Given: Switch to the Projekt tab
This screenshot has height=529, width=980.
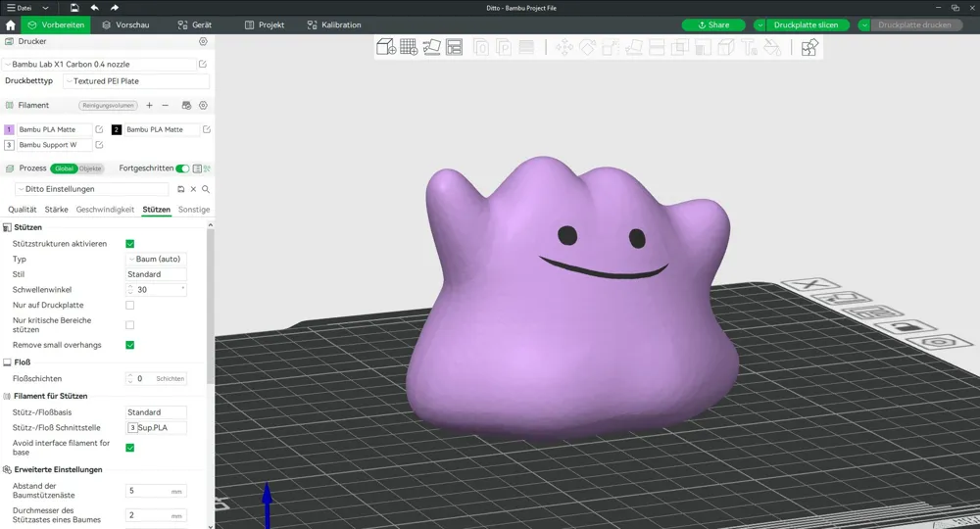Looking at the screenshot, I should 265,25.
